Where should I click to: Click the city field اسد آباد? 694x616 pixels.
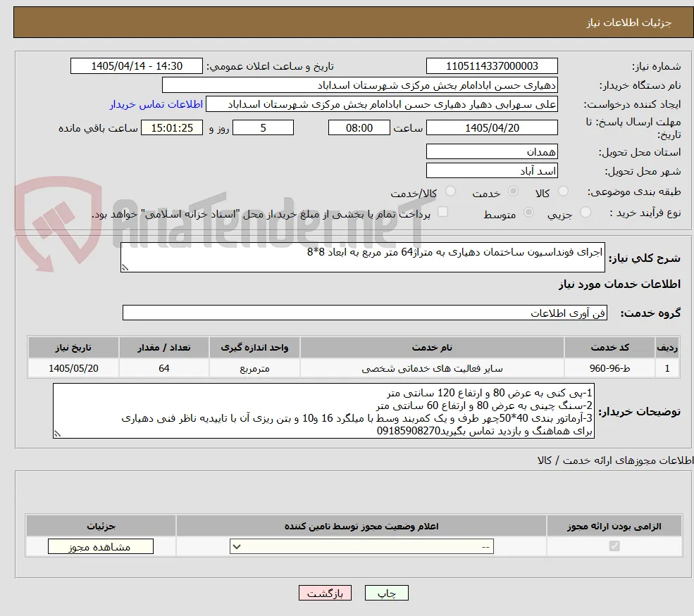pos(492,170)
